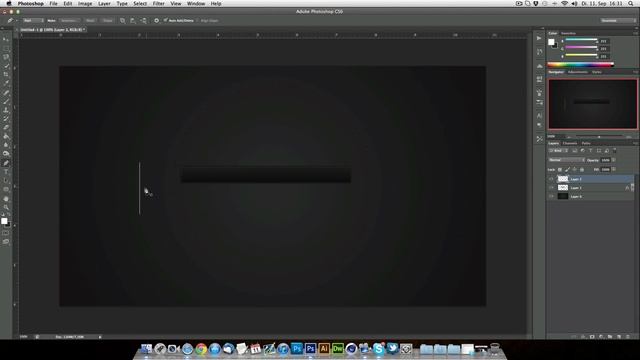Screen dimensions: 640x360
Task: Open Dreamweaver from the dock
Action: click(338, 349)
